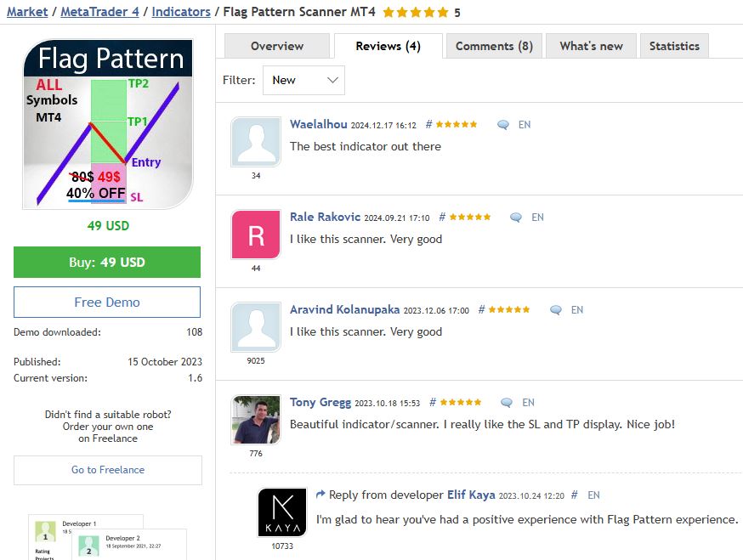Click the five-star rating on Rale Rakovic's review
Screen dimensions: 743x560
tap(470, 217)
